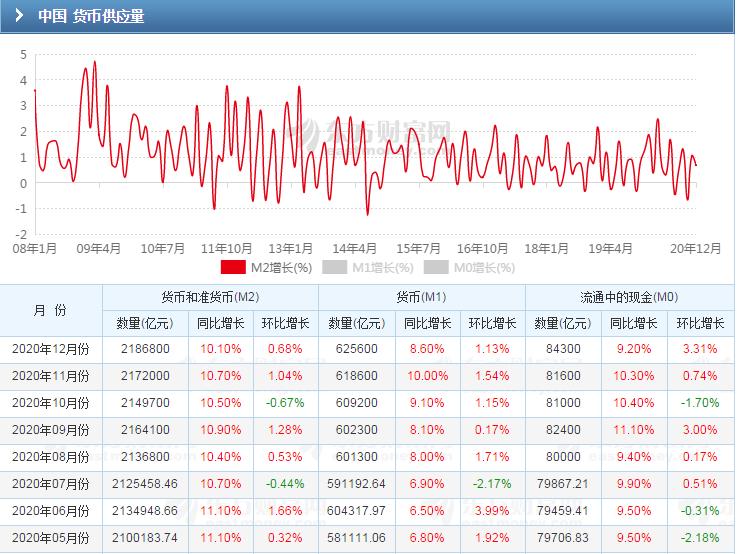Click M1 value 591192.64

[x=357, y=484]
